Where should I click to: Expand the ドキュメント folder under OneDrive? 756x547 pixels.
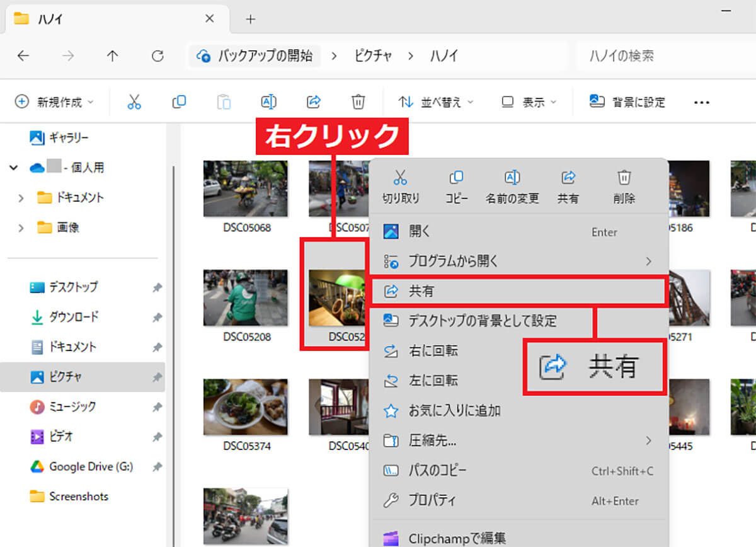pos(21,198)
